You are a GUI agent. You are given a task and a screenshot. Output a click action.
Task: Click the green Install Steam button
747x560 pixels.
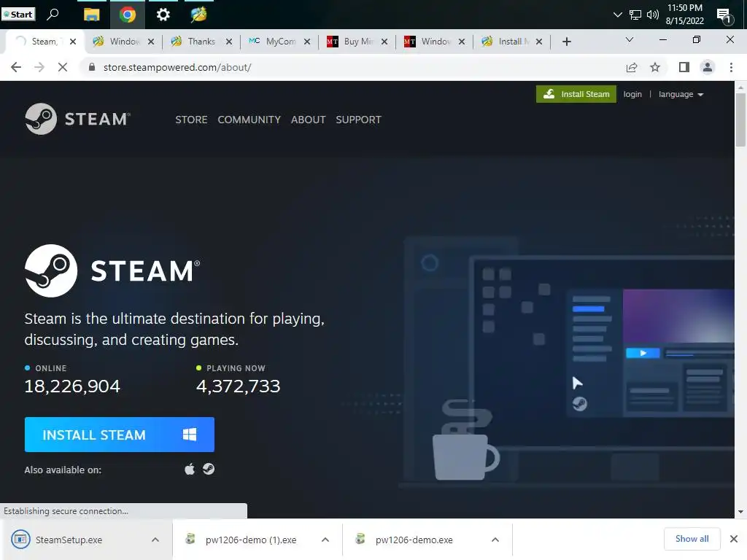[576, 94]
